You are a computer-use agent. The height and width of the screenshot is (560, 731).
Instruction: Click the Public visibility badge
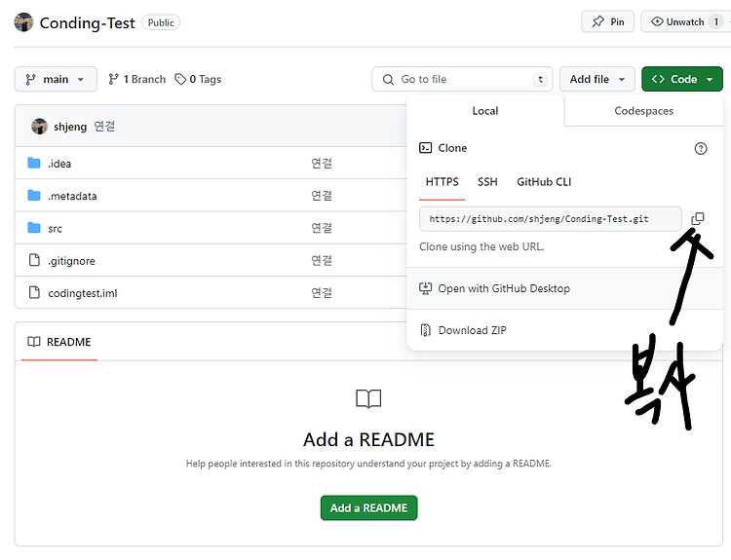tap(161, 22)
